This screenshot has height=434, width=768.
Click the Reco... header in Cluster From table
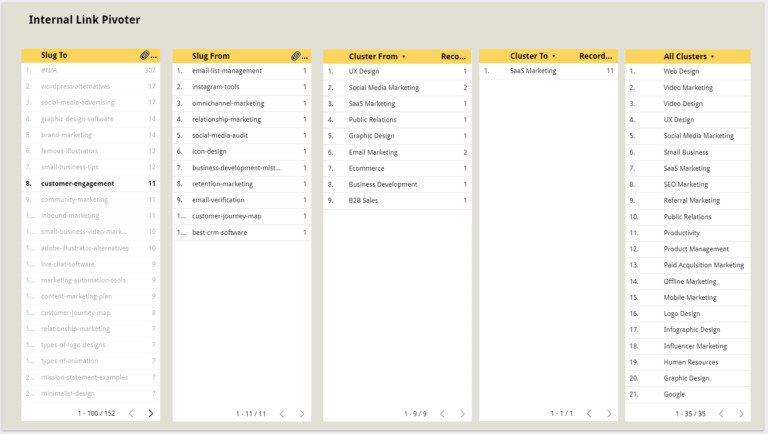tap(453, 56)
